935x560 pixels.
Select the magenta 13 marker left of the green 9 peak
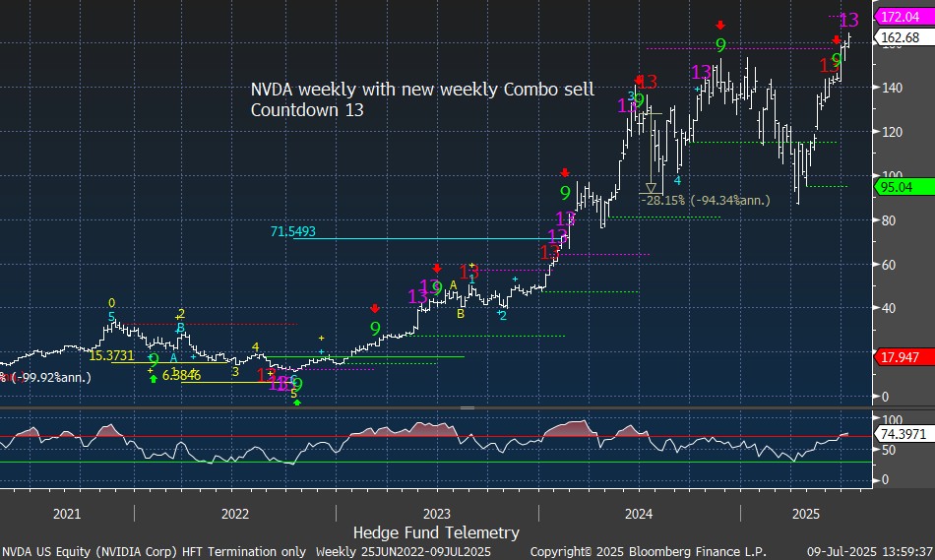pyautogui.click(x=701, y=73)
